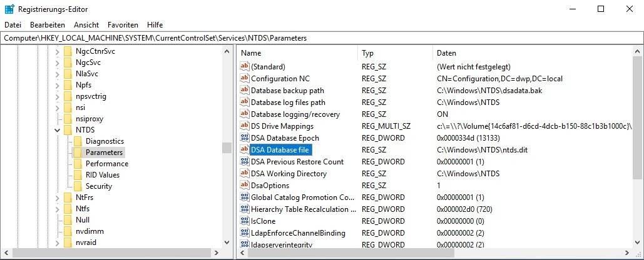Screen dimensions: 644x260
Task: Click the folder icon beside RID Values
Action: click(78, 175)
